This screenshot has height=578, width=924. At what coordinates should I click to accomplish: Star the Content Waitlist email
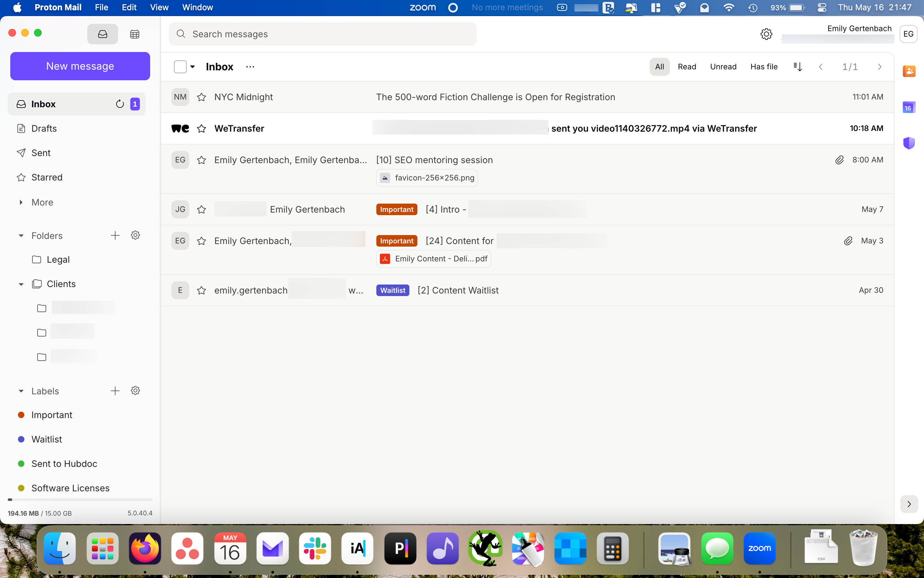coord(201,291)
